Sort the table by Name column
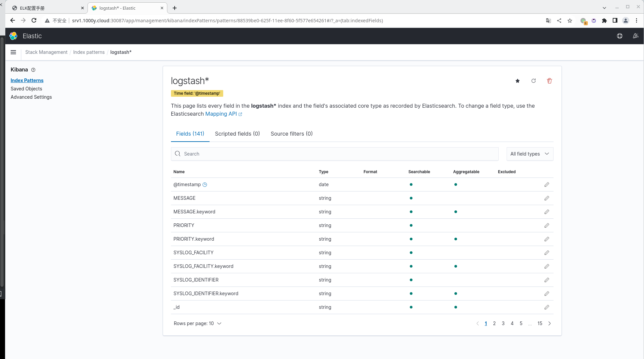 pyautogui.click(x=179, y=172)
